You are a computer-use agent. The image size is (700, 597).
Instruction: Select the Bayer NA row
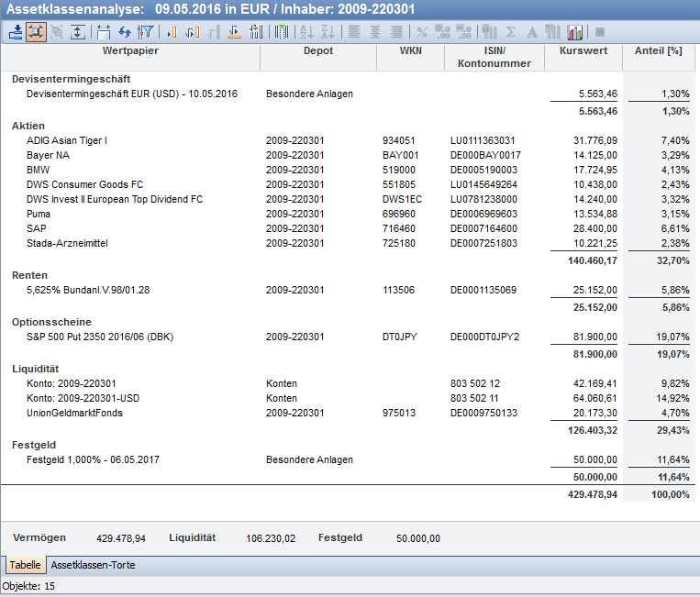[x=48, y=155]
